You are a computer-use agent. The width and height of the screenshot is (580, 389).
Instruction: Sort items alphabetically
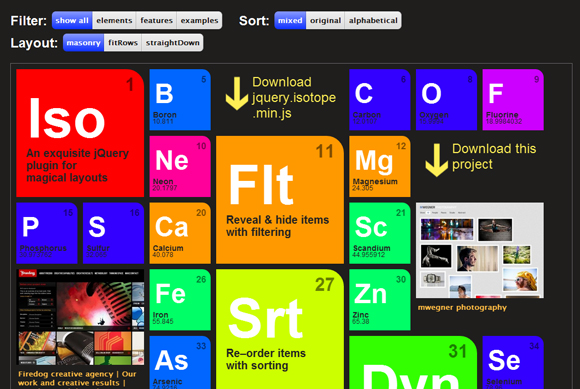click(x=373, y=20)
